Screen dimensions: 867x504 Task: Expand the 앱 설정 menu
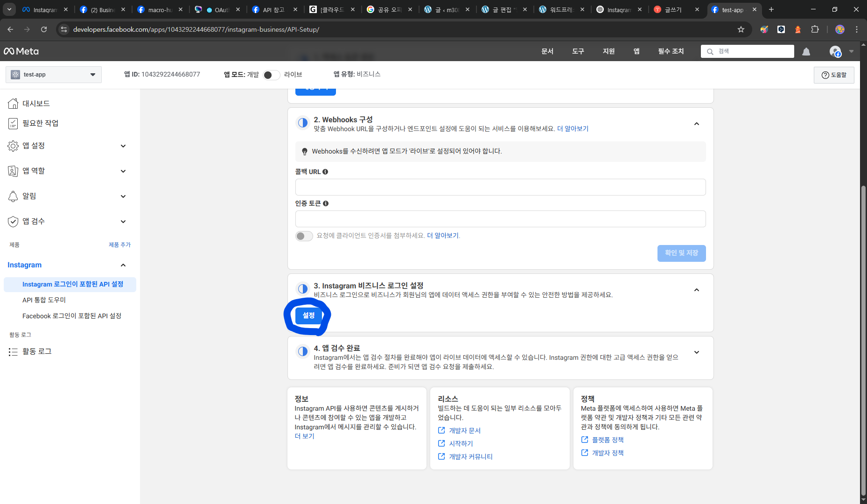coord(123,146)
